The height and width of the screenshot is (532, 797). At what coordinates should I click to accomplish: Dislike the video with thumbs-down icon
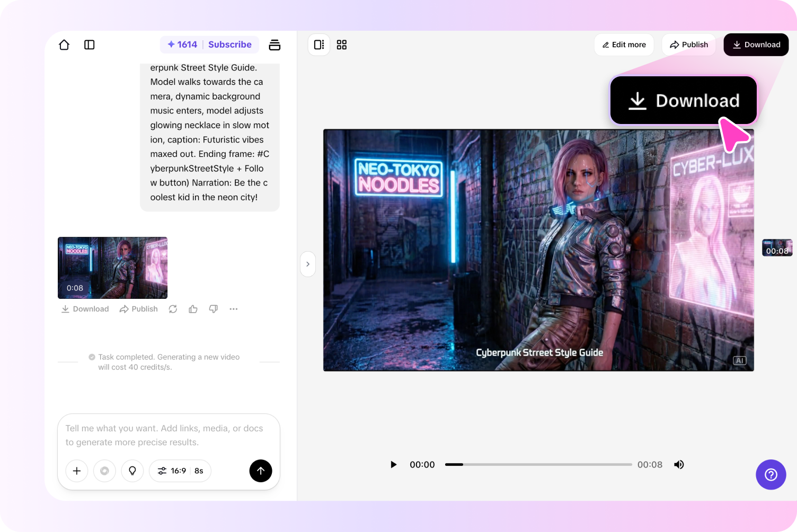(213, 309)
